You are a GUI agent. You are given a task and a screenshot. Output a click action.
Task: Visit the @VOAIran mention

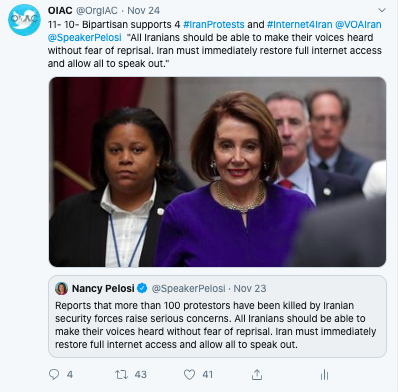358,25
